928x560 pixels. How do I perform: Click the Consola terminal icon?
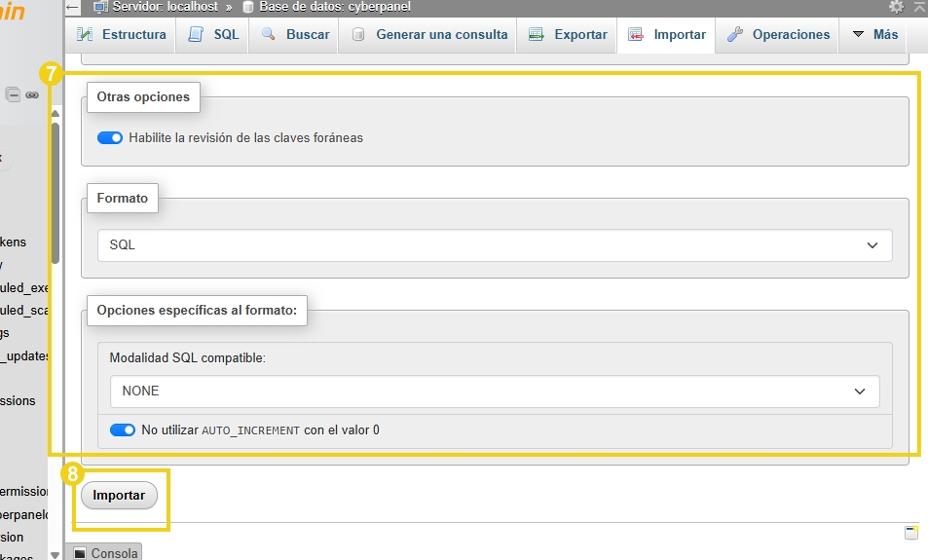[x=80, y=553]
